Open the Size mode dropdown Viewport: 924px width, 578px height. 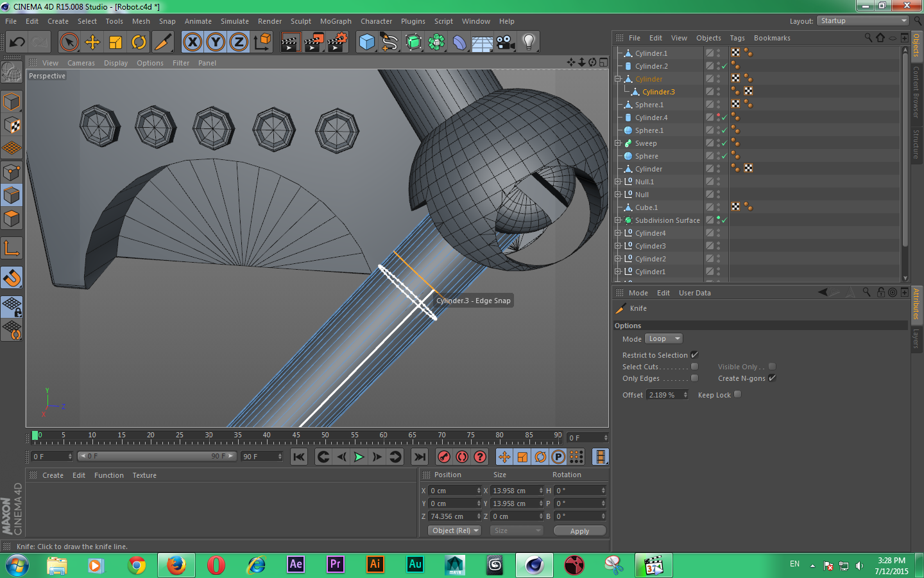point(517,530)
